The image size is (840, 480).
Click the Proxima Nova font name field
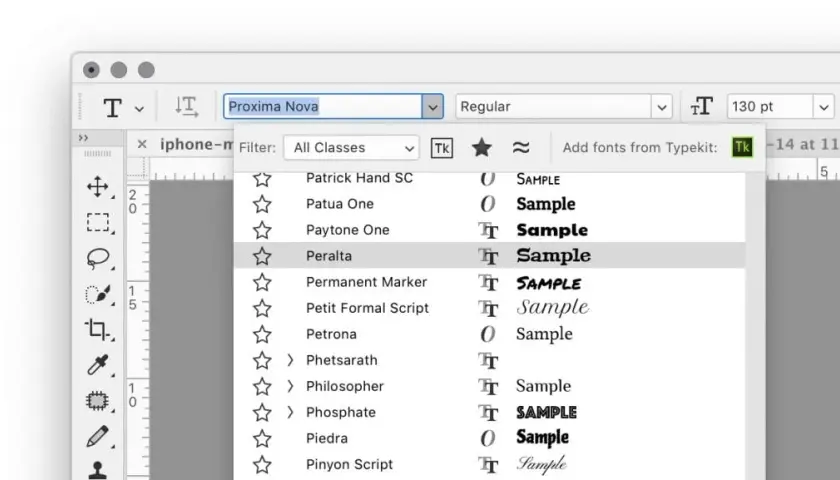click(x=323, y=107)
